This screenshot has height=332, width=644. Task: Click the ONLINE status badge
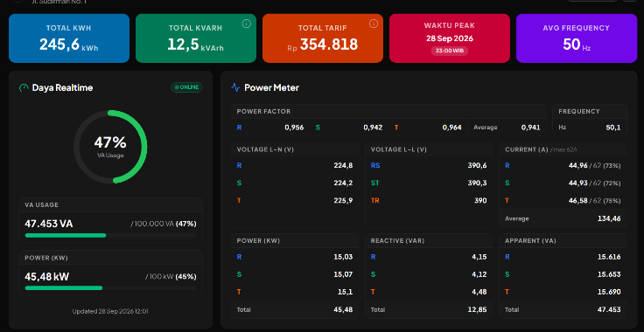187,87
